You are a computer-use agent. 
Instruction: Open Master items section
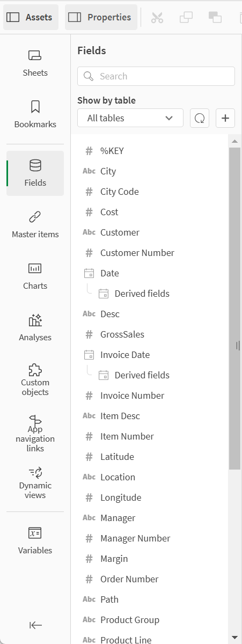[35, 225]
